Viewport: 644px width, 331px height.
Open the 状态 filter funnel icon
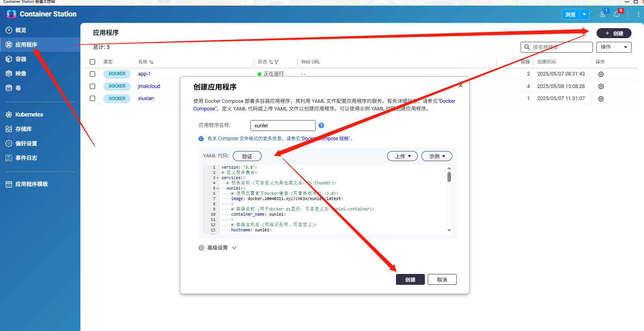(x=277, y=62)
